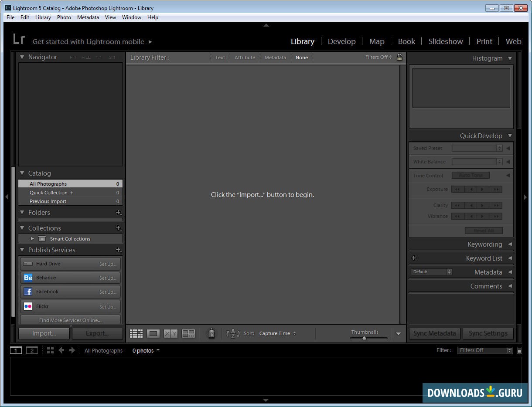
Task: Select the Loupe view icon
Action: [153, 334]
